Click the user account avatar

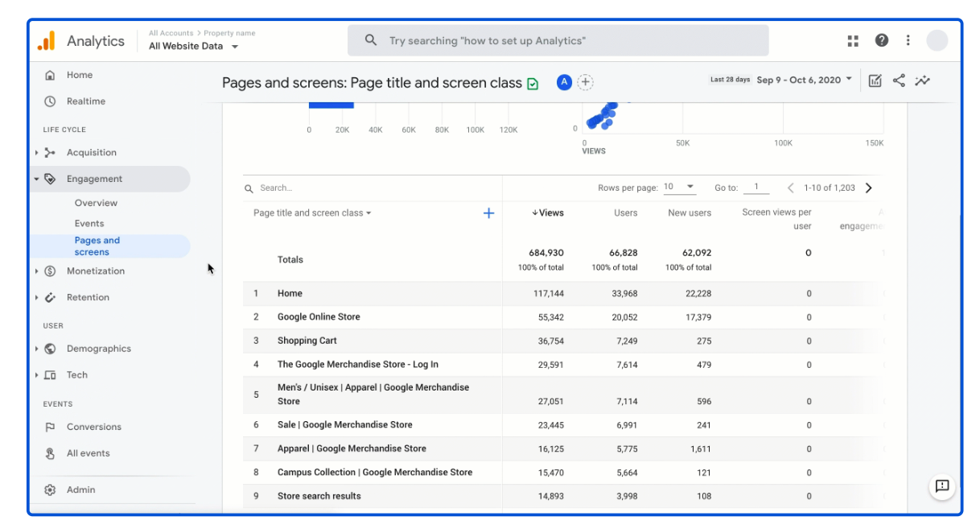click(937, 40)
